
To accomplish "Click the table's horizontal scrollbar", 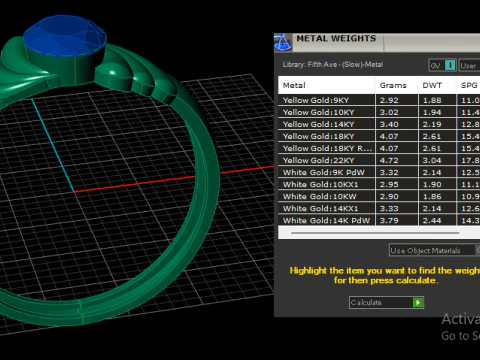I will coord(375,233).
